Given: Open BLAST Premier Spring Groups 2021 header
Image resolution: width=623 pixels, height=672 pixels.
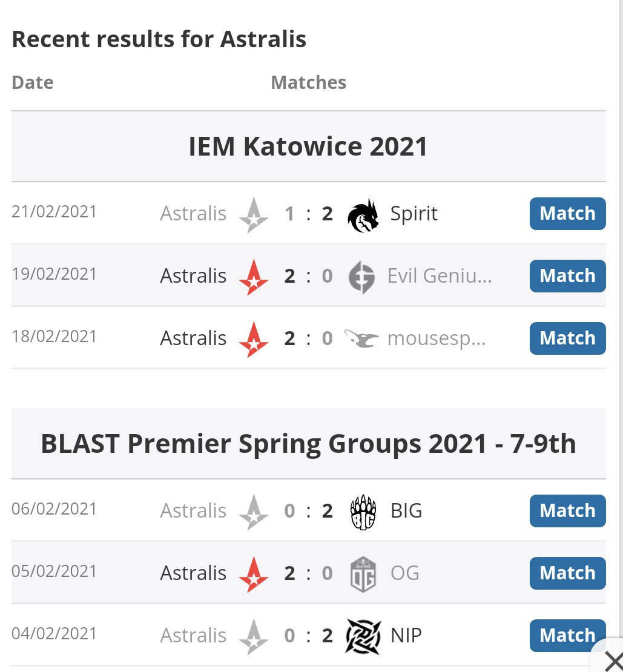Looking at the screenshot, I should (308, 444).
